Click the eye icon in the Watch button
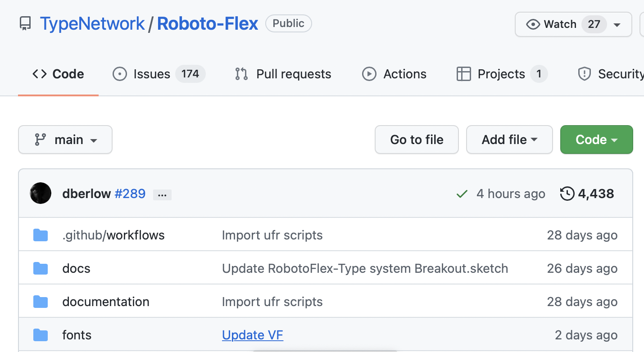 coord(533,24)
